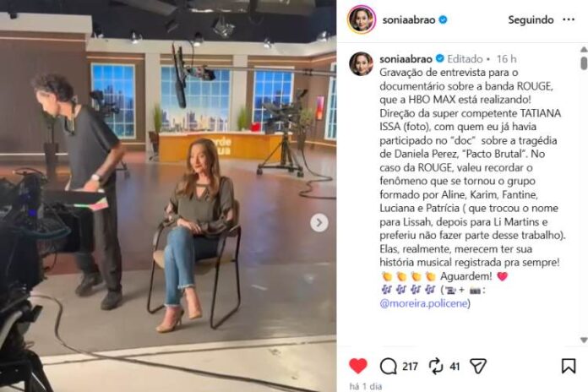Viewport: 588px width, 392px height.
Task: Click the scrollbar up arrow in comments
Action: pos(584,49)
